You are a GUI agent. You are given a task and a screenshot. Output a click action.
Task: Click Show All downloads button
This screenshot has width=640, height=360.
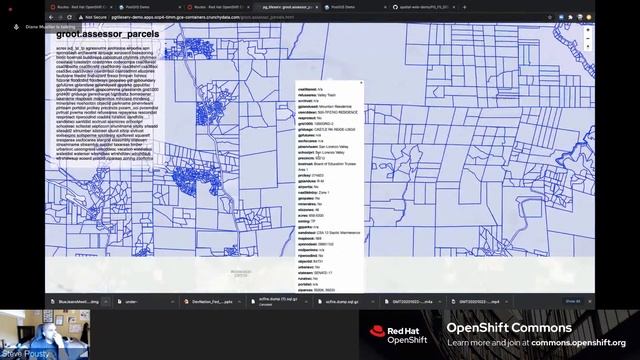coord(573,301)
